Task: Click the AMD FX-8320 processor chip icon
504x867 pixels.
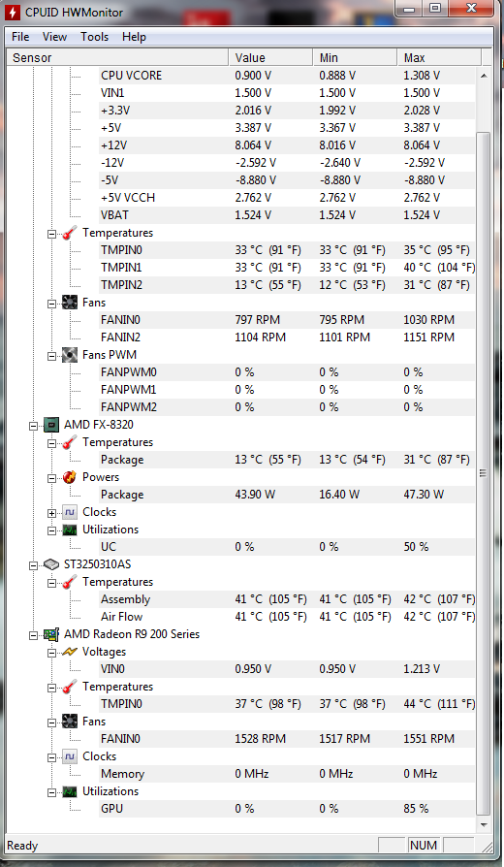Action: [x=50, y=425]
